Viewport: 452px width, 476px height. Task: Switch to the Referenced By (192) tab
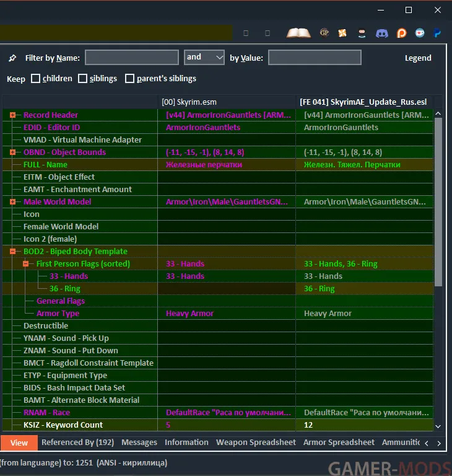(77, 443)
